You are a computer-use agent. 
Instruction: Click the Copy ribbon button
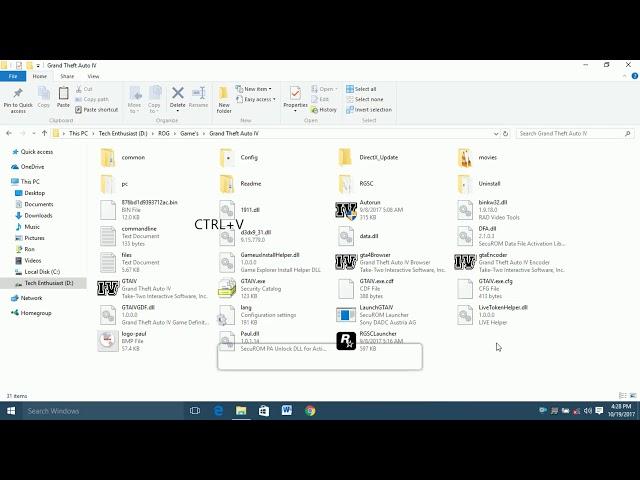coord(44,98)
